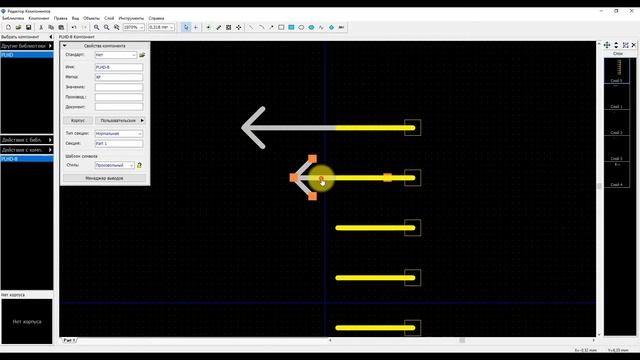Copy selection using the copy icon
Viewport: 640px width, 360px height.
[x=51, y=27]
